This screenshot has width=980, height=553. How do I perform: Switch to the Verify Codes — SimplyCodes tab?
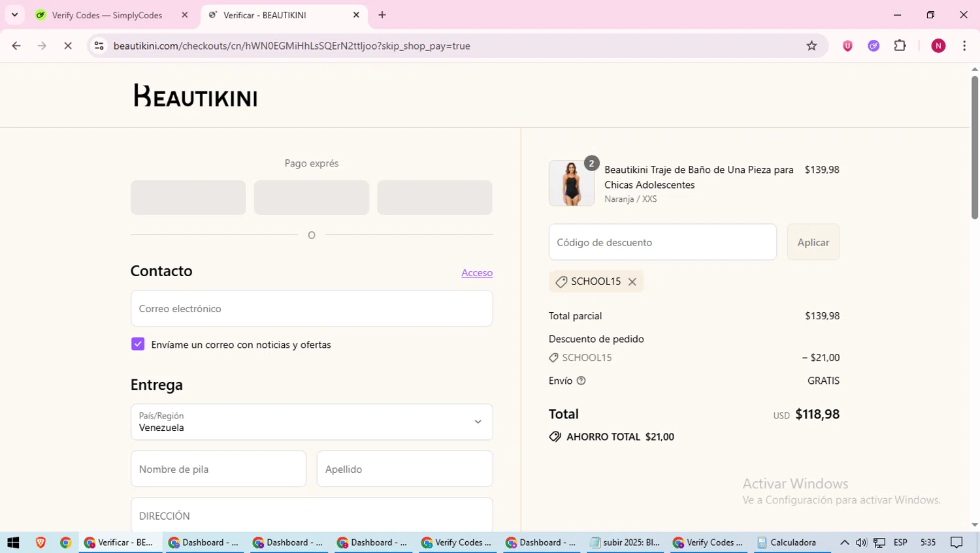(x=107, y=15)
